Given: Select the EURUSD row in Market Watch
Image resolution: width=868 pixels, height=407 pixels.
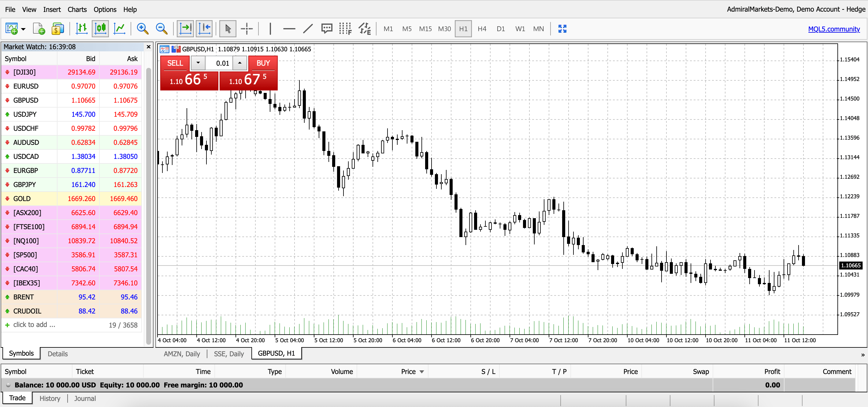Looking at the screenshot, I should point(71,86).
